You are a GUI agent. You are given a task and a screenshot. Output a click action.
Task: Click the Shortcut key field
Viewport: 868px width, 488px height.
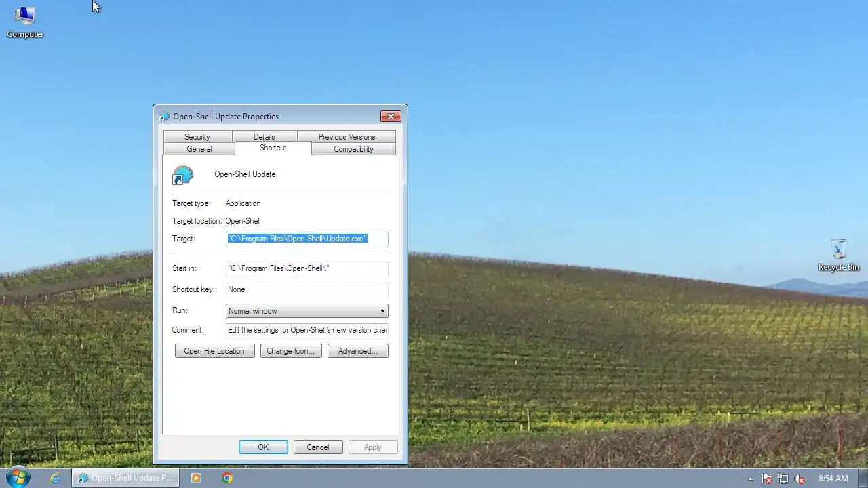coord(307,289)
